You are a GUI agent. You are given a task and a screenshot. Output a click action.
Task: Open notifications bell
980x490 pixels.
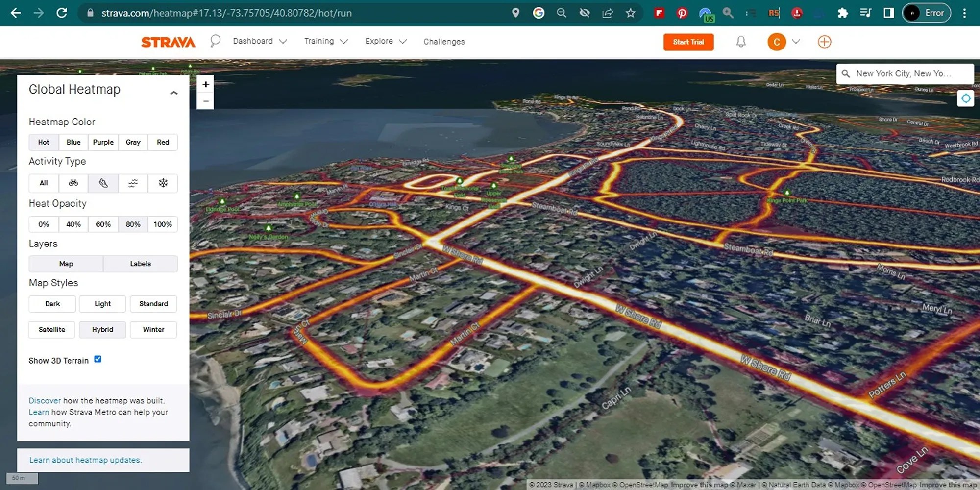tap(740, 42)
